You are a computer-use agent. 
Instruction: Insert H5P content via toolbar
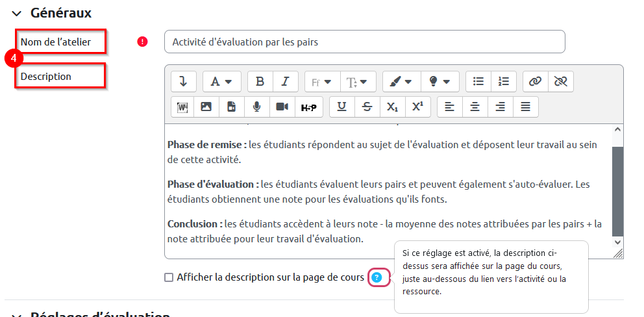click(308, 107)
